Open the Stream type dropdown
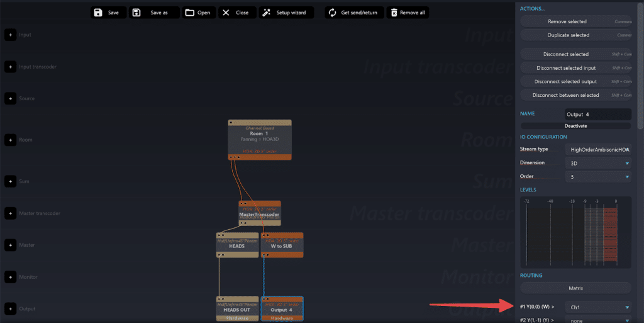The width and height of the screenshot is (644, 323). (598, 149)
